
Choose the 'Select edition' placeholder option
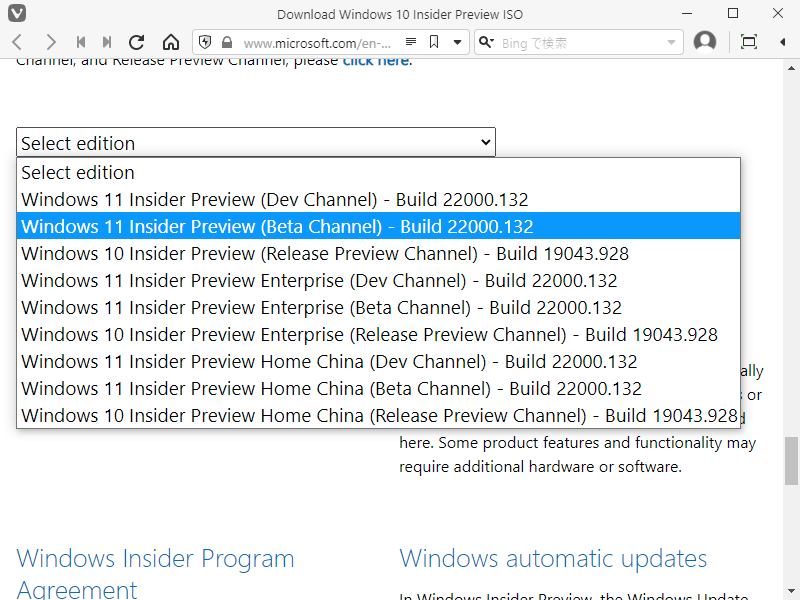tap(378, 172)
